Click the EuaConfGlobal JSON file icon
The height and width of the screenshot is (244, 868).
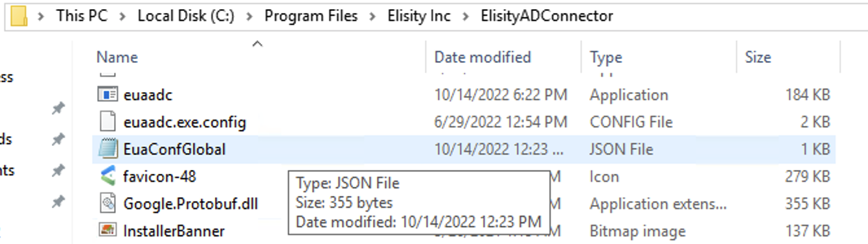pyautogui.click(x=107, y=149)
